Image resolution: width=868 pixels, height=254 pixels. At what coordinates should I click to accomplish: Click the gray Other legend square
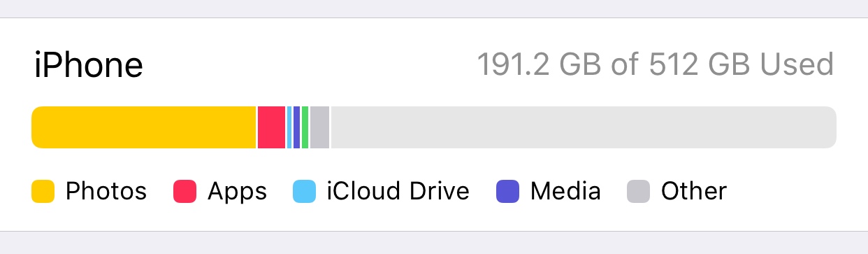pyautogui.click(x=639, y=192)
